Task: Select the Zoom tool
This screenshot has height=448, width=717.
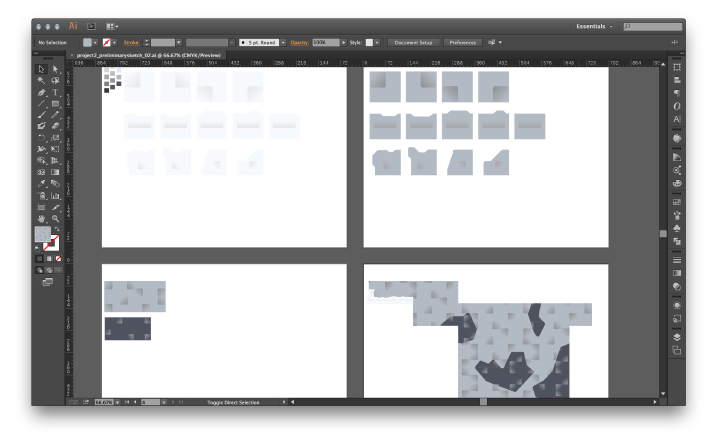Action: point(55,218)
